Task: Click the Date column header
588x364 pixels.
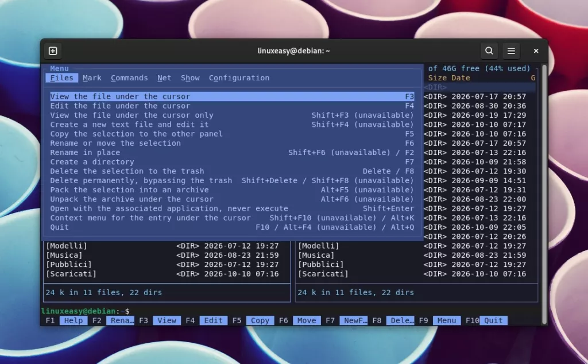Action: click(461, 78)
